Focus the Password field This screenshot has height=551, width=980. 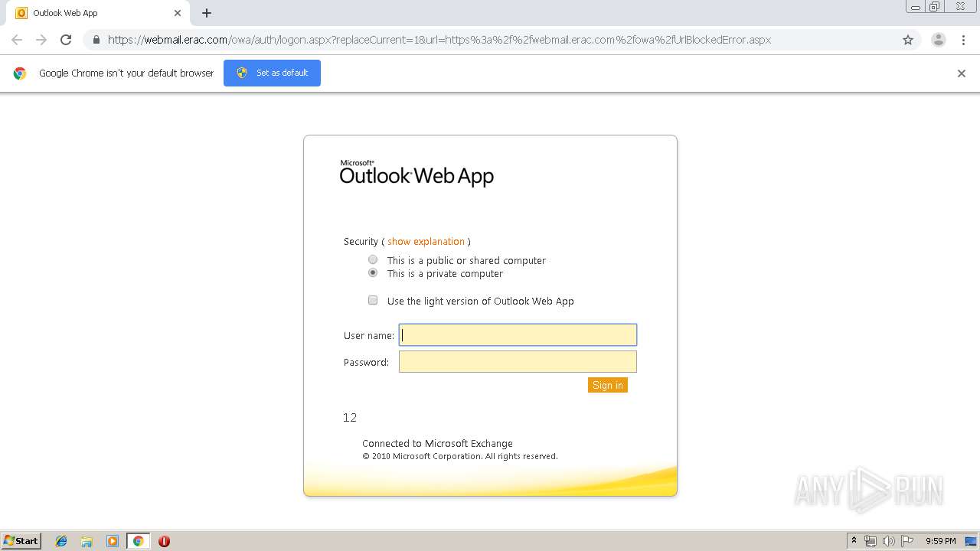(518, 361)
